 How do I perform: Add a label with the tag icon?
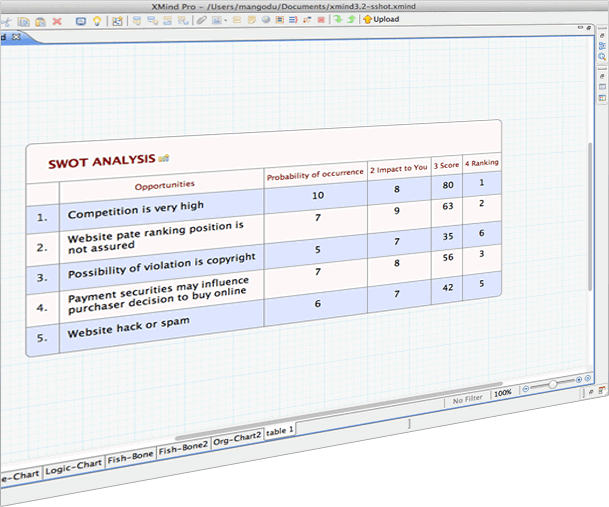pyautogui.click(x=237, y=20)
